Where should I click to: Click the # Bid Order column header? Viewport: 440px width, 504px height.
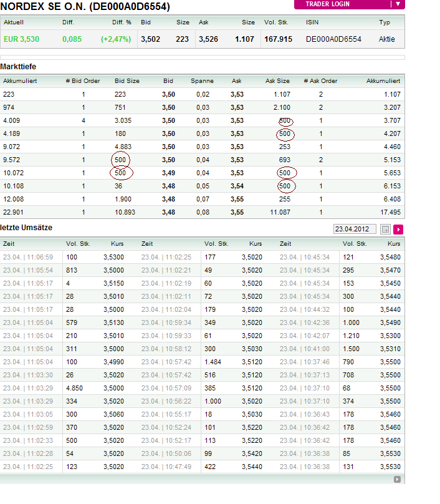82,81
